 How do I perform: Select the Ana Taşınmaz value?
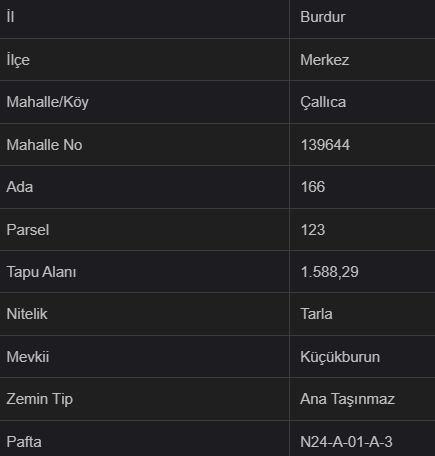click(347, 399)
